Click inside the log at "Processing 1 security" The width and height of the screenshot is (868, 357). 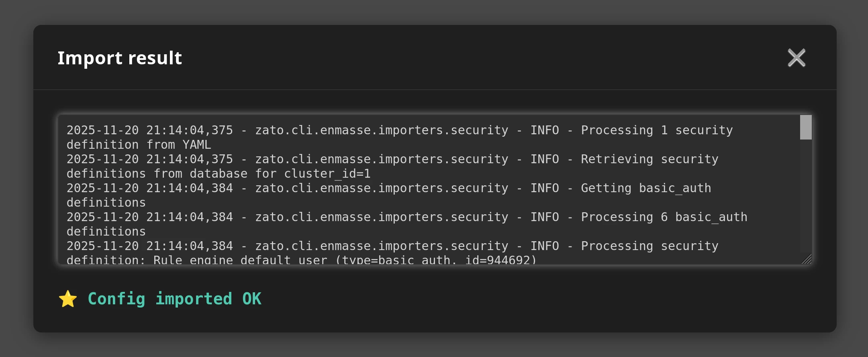657,130
